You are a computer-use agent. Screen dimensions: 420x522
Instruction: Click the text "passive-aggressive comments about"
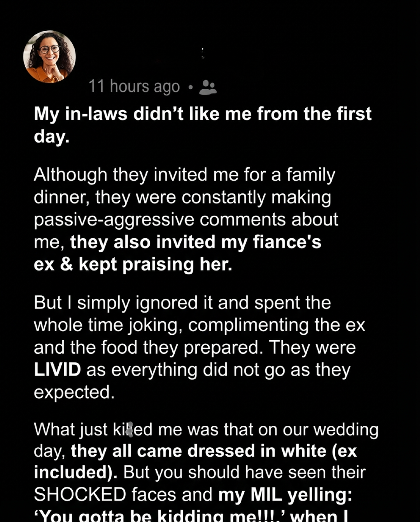[185, 220]
